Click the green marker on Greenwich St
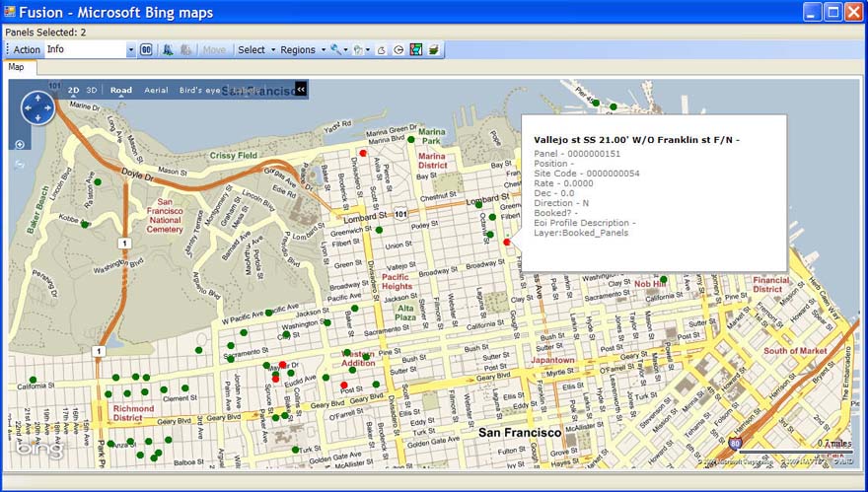Image resolution: width=868 pixels, height=492 pixels. pos(379,229)
